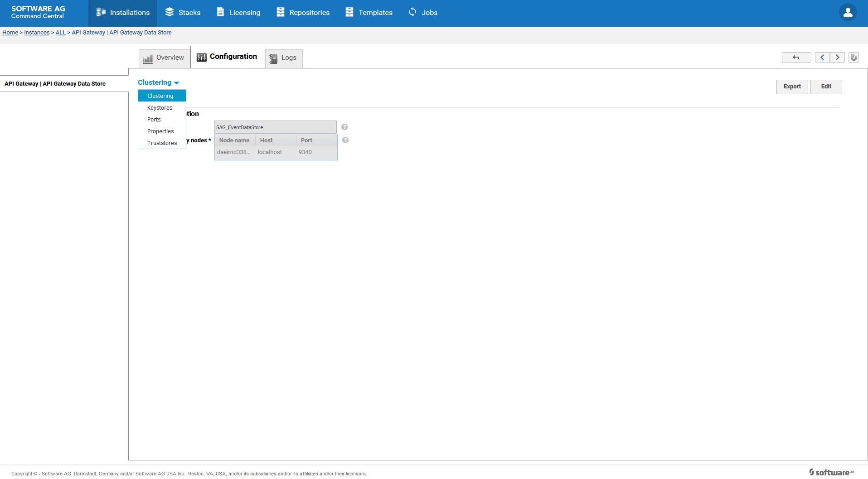Open the Templates menu
This screenshot has height=479, width=868.
pos(369,13)
